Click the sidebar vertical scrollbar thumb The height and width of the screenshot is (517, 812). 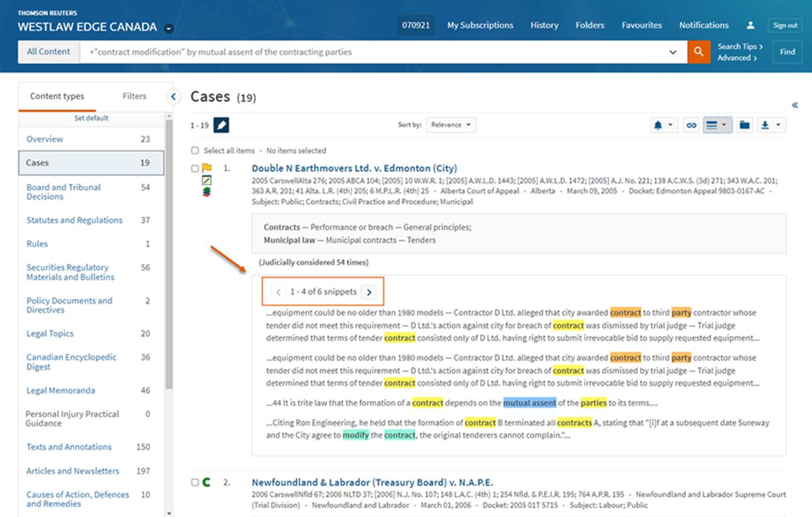click(x=169, y=254)
